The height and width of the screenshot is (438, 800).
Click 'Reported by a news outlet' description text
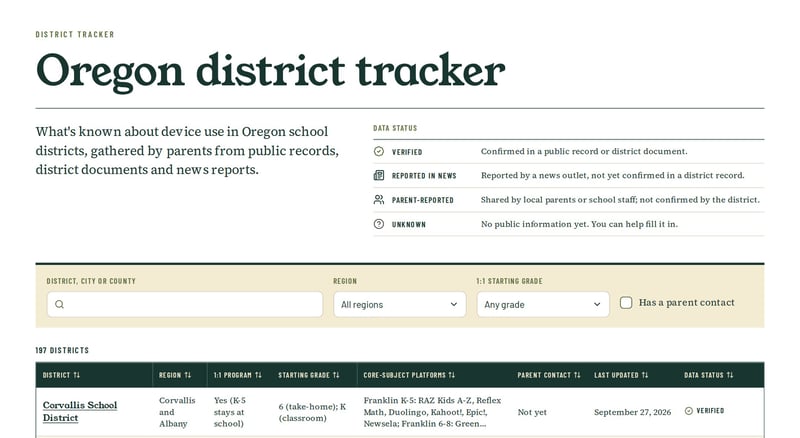(x=612, y=175)
